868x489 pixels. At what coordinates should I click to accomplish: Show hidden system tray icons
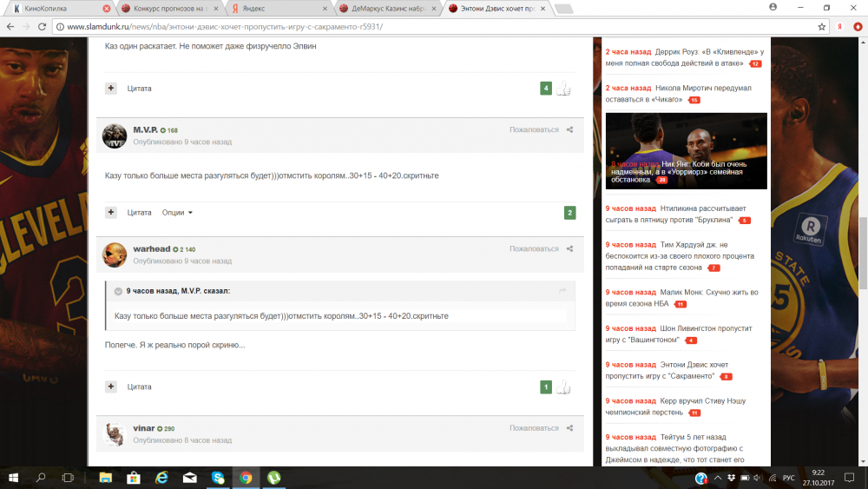[717, 478]
